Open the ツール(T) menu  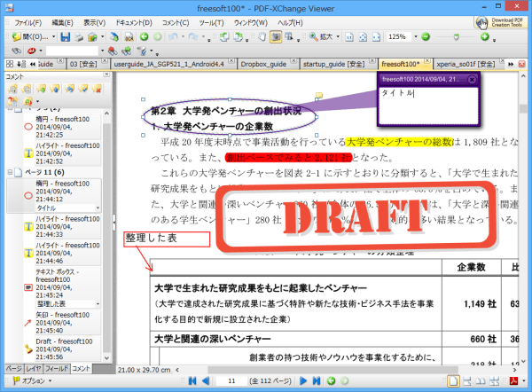(212, 21)
